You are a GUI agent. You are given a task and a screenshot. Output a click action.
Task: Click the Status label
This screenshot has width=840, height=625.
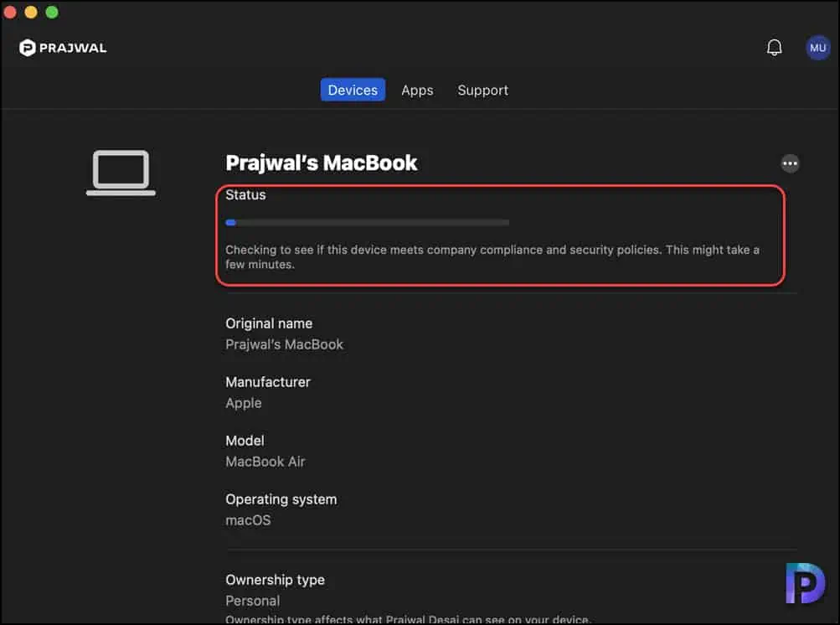pos(245,194)
